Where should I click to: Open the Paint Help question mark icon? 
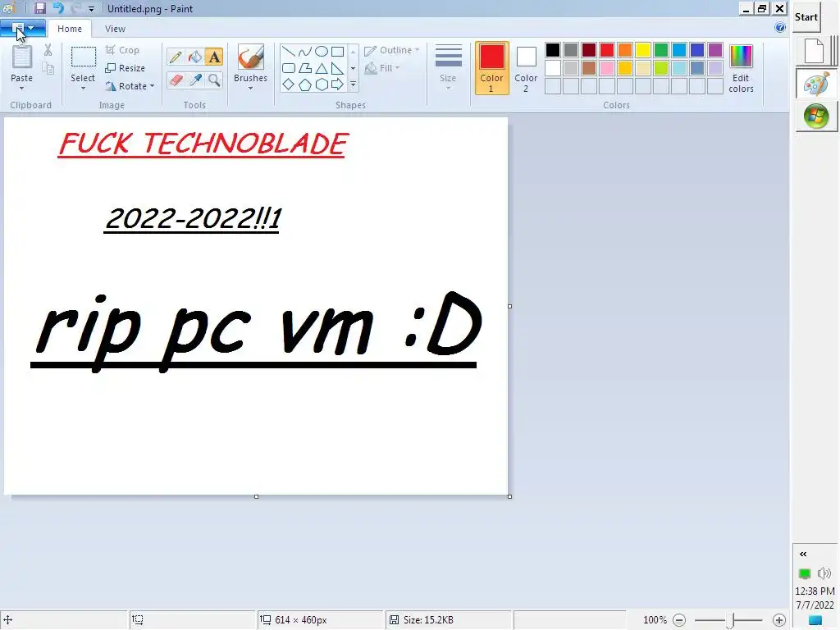[780, 28]
